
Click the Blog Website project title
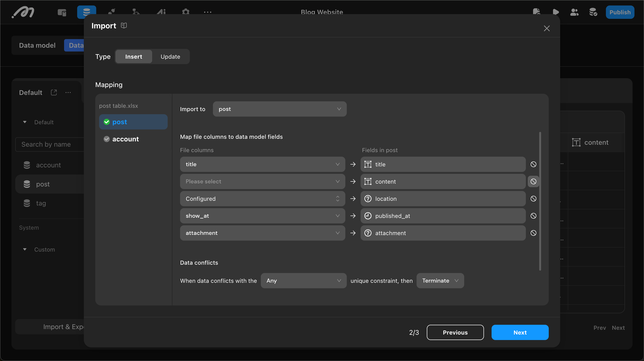coord(322,12)
